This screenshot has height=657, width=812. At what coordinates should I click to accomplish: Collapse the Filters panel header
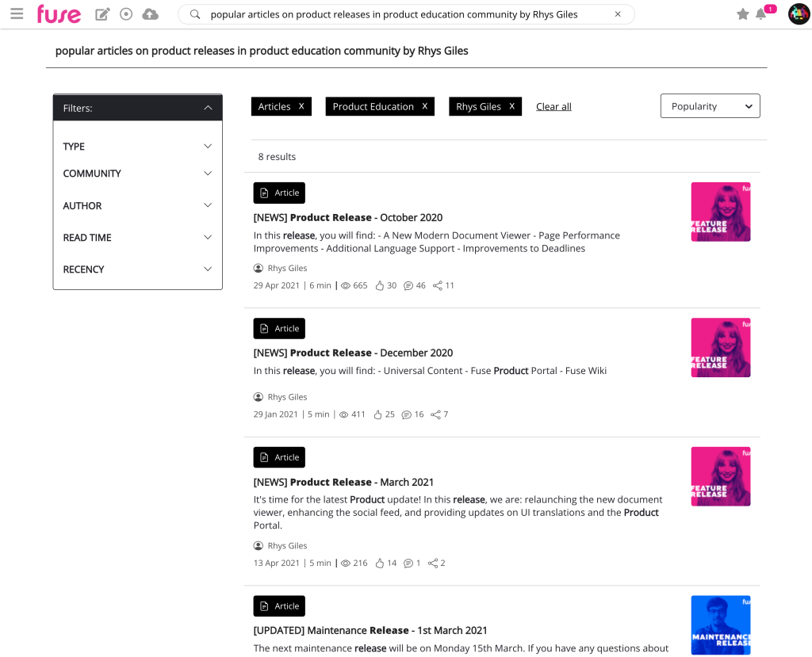point(138,108)
